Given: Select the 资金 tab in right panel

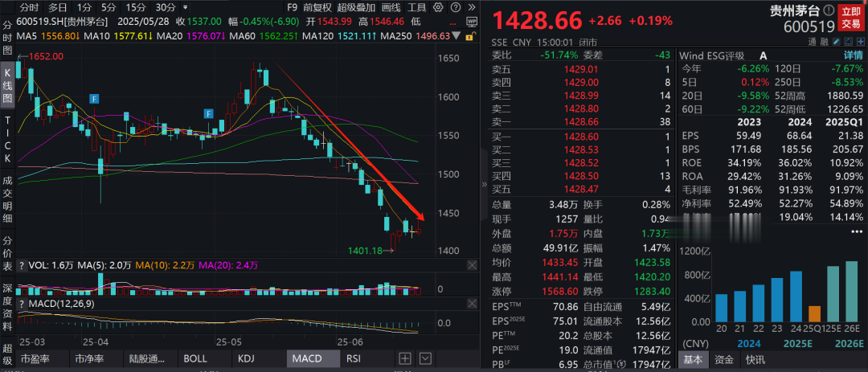Looking at the screenshot, I should [x=723, y=360].
